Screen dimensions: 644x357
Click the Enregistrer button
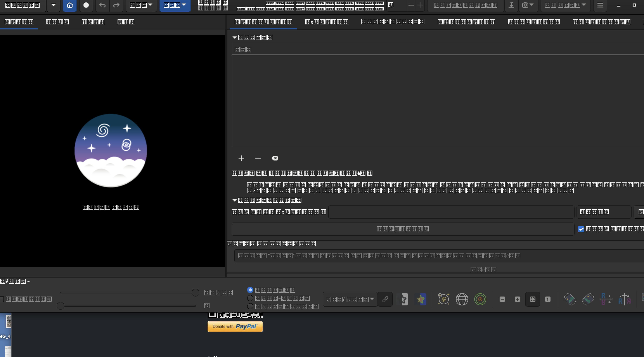pyautogui.click(x=466, y=5)
